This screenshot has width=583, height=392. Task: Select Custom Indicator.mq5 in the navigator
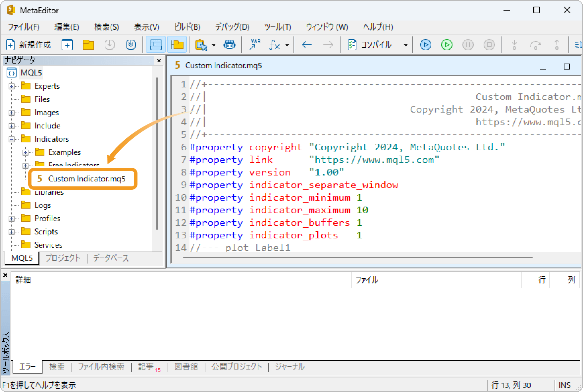point(81,179)
